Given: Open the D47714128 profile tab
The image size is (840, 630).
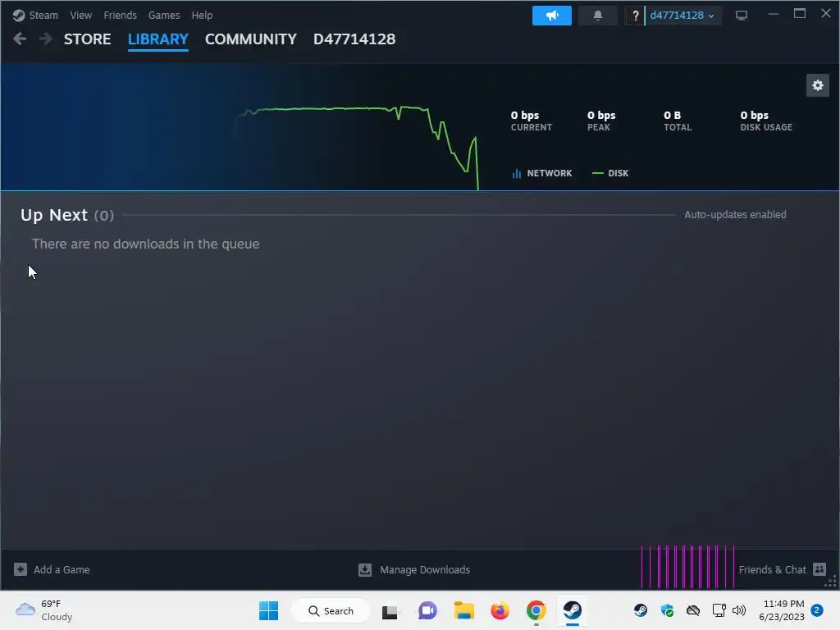Looking at the screenshot, I should (354, 39).
